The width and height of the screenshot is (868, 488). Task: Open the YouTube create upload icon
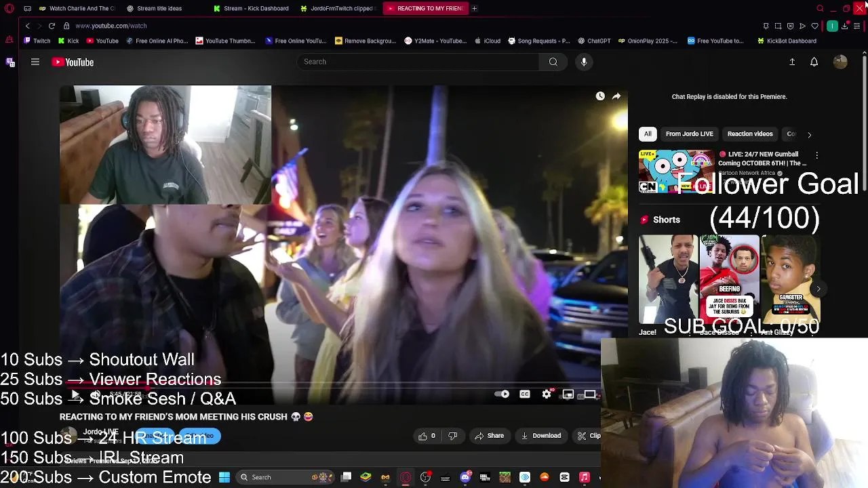point(792,62)
